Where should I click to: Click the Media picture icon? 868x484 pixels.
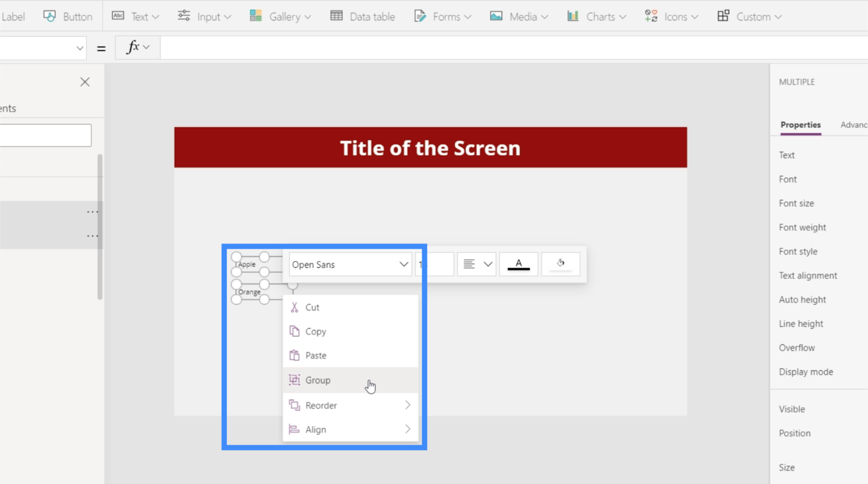coord(496,16)
